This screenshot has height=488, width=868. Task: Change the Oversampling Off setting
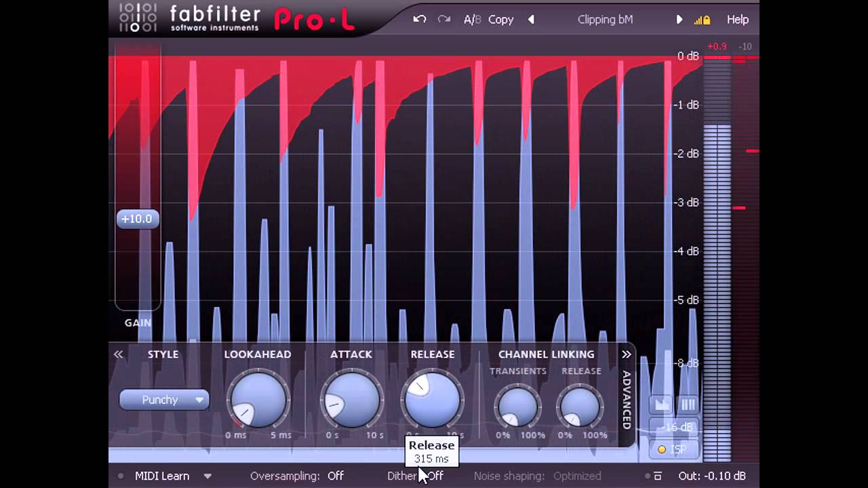tap(335, 476)
